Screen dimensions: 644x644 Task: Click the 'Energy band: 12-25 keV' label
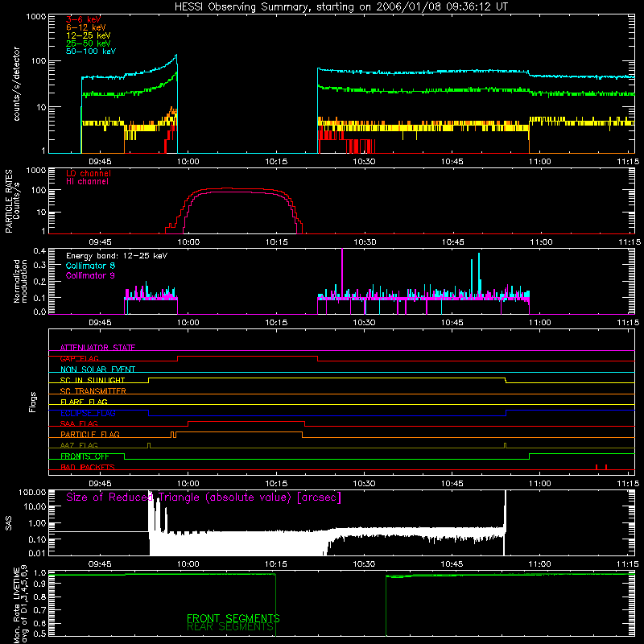click(117, 256)
